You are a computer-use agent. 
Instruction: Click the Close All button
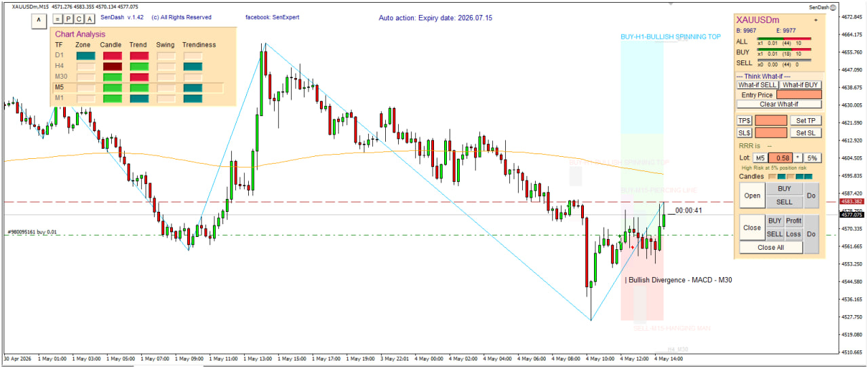pyautogui.click(x=770, y=248)
